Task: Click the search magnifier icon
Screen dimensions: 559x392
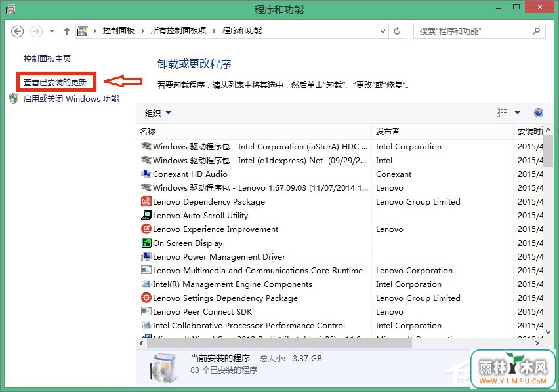Action: pyautogui.click(x=537, y=31)
